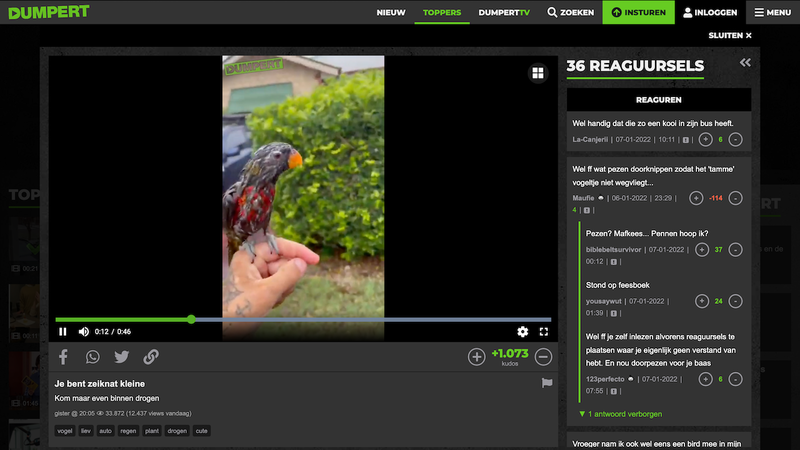Expand '1 antwoord verborgen' replies
Image resolution: width=800 pixels, height=450 pixels.
(x=620, y=414)
